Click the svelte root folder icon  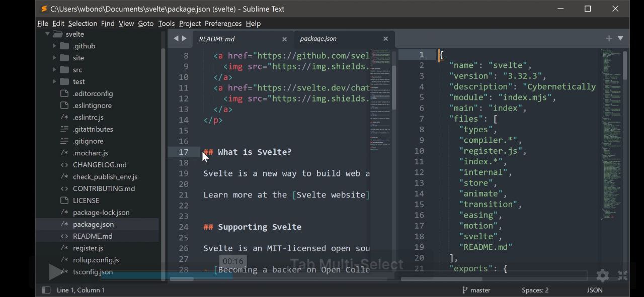[57, 34]
